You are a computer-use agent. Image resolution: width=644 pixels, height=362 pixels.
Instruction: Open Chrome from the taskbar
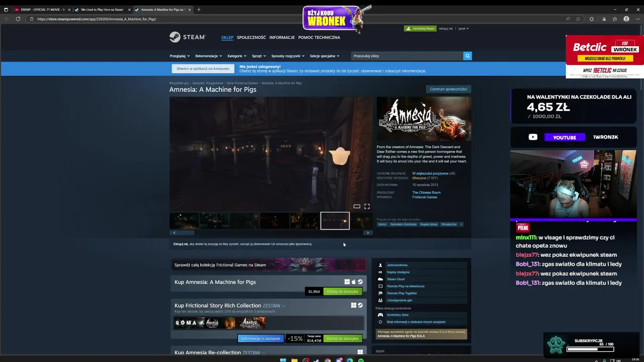point(328,360)
